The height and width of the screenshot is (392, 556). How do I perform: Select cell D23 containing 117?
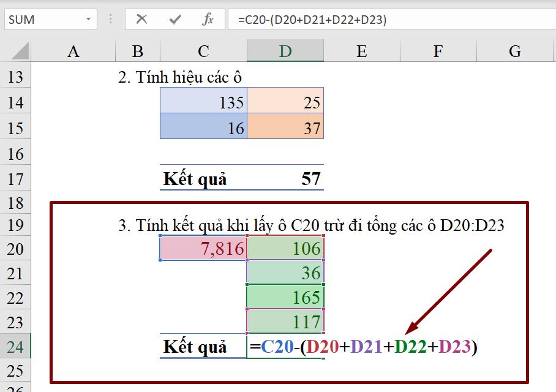click(285, 322)
